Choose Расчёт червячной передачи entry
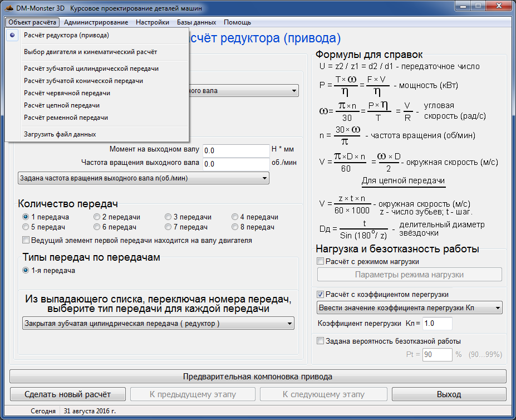Screen dimensions: 516x420 [x=97, y=93]
